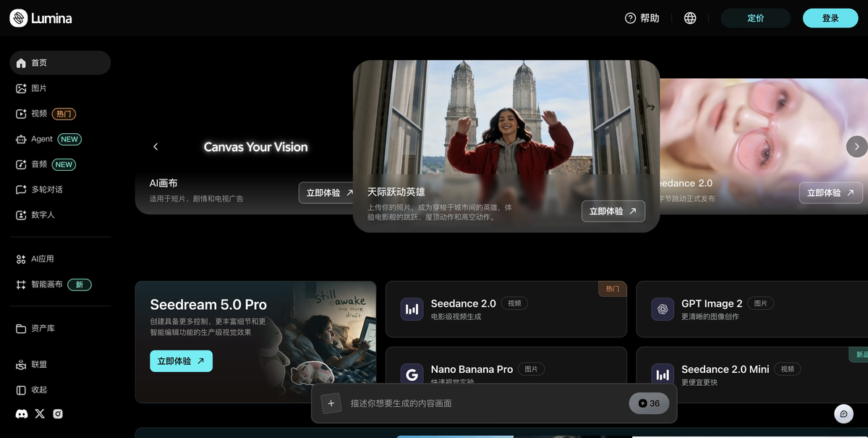This screenshot has width=868, height=438.
Task: Click 立即体验 on the Seedance 2.0 banner
Action: pyautogui.click(x=831, y=193)
